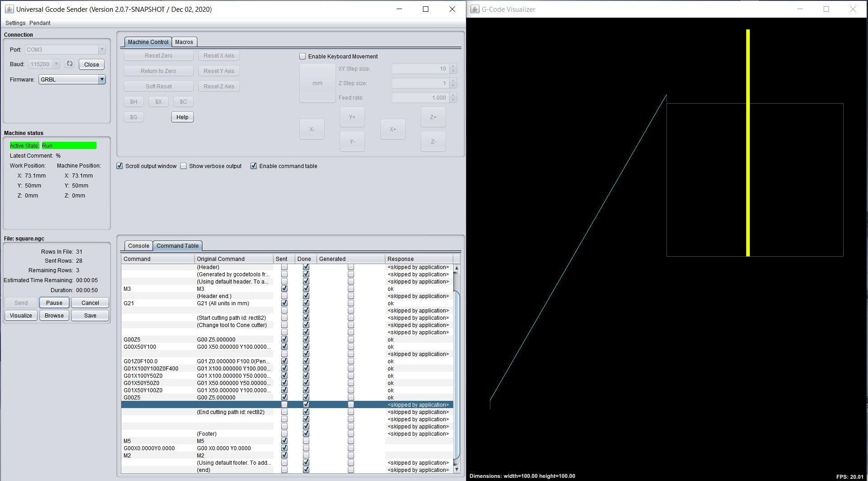868x481 pixels.
Task: Click the FPS readout in G-Code Visualizer
Action: pos(849,476)
